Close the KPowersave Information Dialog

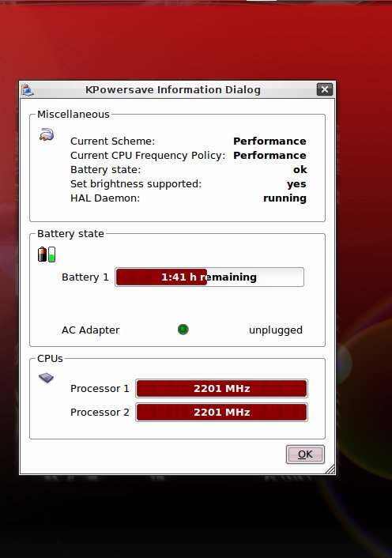(x=324, y=89)
